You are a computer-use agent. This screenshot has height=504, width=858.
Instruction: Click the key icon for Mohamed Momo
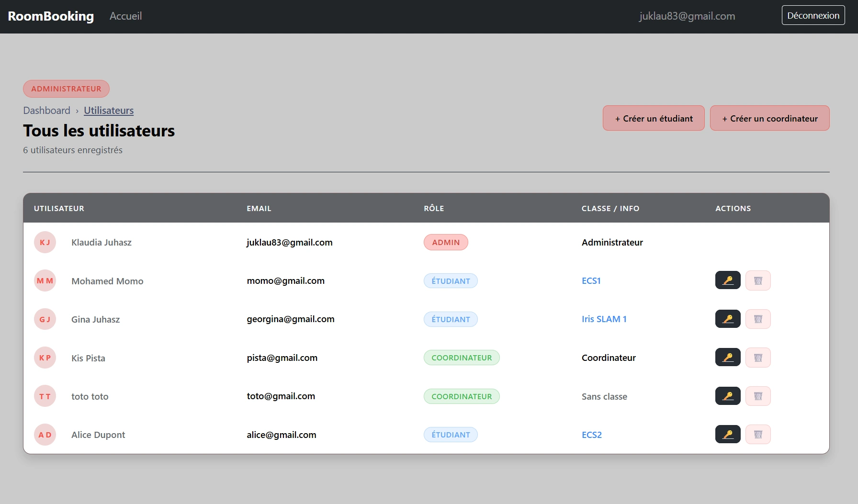(727, 280)
